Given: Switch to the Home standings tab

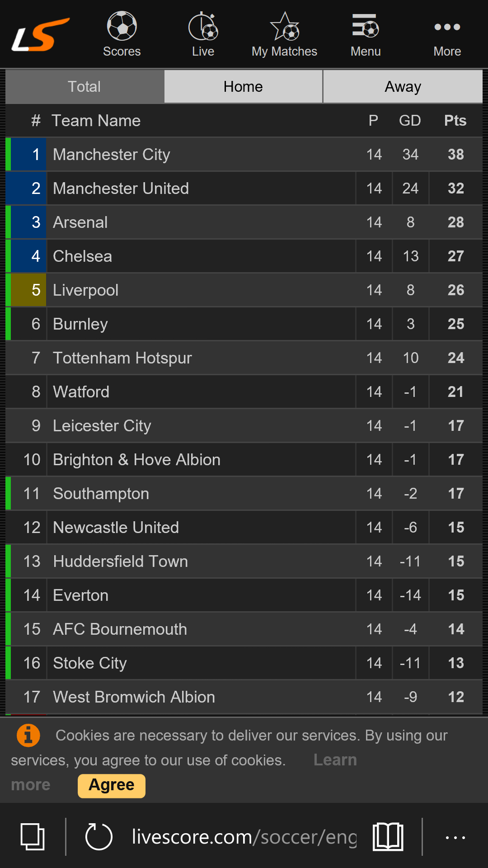Looking at the screenshot, I should tap(243, 86).
